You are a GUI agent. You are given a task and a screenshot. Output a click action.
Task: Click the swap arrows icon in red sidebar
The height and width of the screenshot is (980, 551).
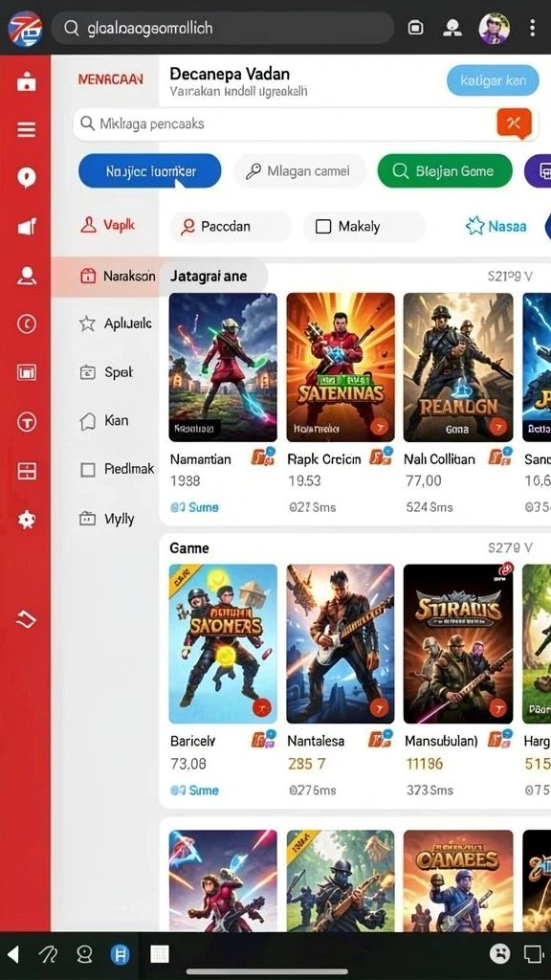pyautogui.click(x=26, y=619)
